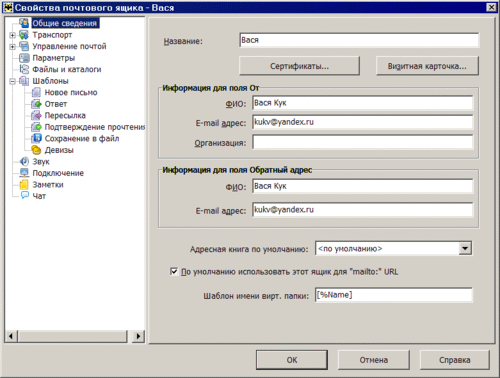Viewport: 500px width, 378px height.
Task: Open the default address book dropdown
Action: click(465, 248)
